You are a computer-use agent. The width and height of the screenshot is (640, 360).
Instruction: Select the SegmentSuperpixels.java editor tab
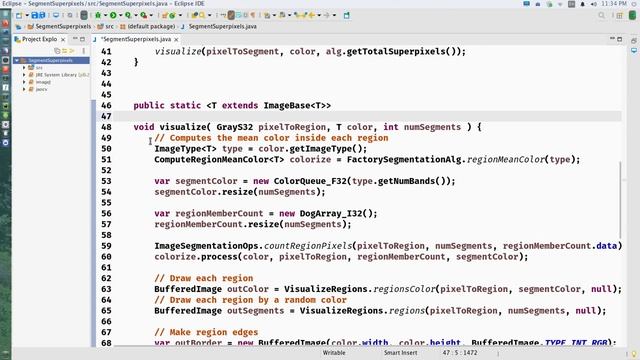[x=136, y=39]
